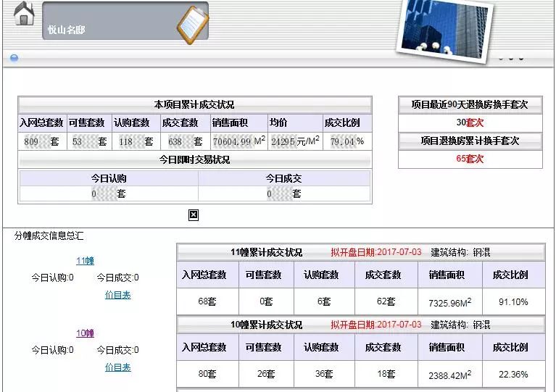This screenshot has height=392, width=556.
Task: Click 拟开盘日期:2017-07-03 in the 11幢 header
Action: (x=376, y=252)
